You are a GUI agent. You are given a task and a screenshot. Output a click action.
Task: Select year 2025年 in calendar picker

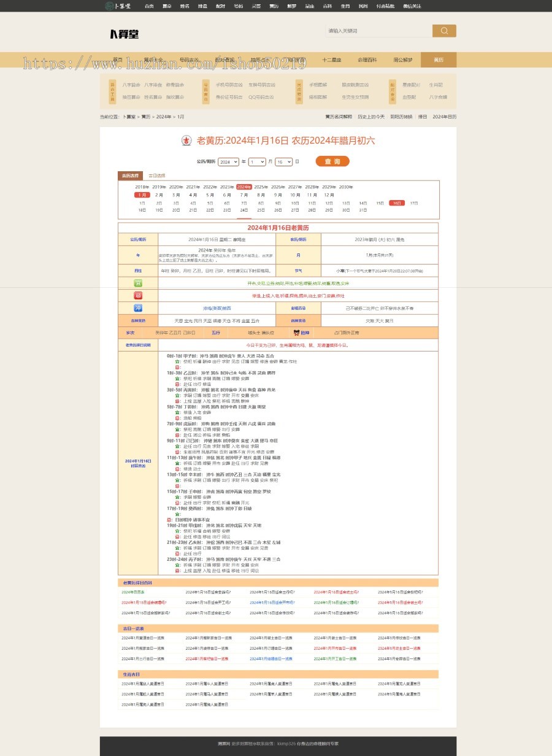tap(261, 187)
